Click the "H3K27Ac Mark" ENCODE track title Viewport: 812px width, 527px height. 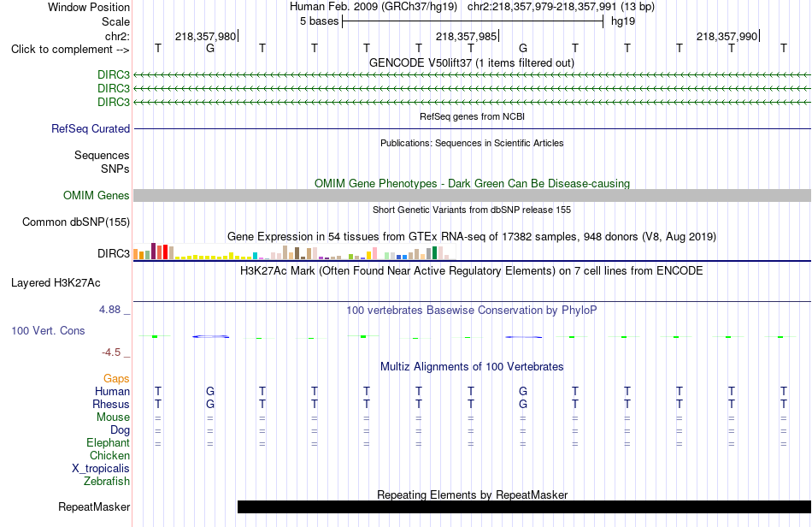[x=472, y=271]
